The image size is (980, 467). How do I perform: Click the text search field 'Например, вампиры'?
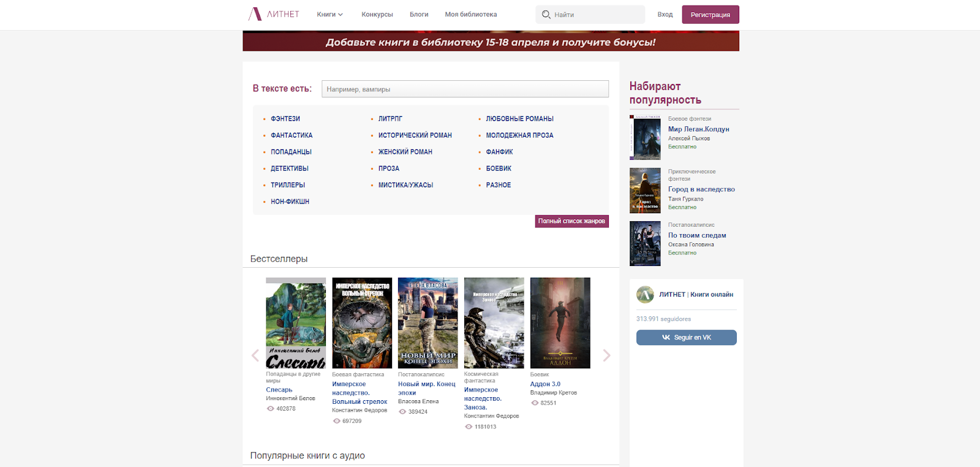click(x=466, y=89)
